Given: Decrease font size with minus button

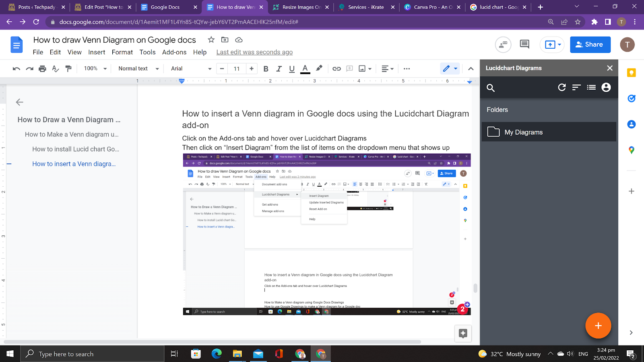Looking at the screenshot, I should 222,69.
